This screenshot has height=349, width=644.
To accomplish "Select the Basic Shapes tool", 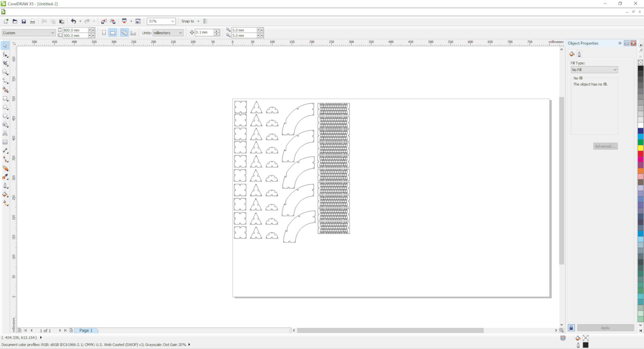I will click(5, 125).
